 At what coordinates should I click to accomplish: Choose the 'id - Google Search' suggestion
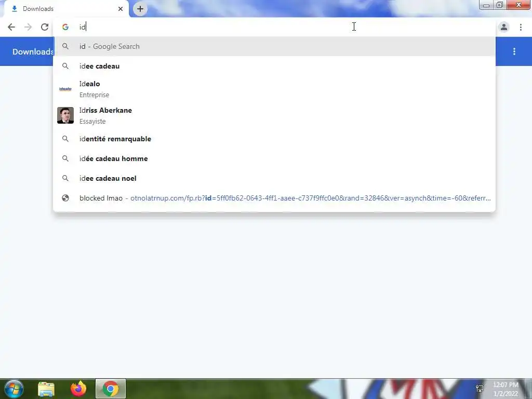point(274,46)
